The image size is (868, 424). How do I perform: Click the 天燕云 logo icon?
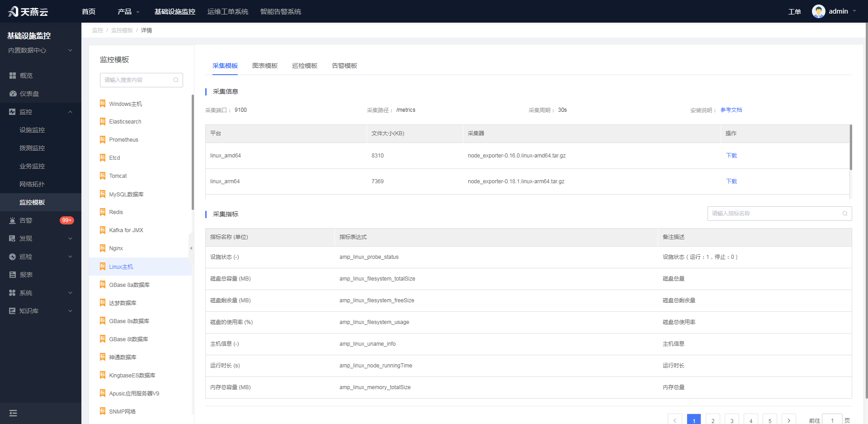tap(13, 11)
